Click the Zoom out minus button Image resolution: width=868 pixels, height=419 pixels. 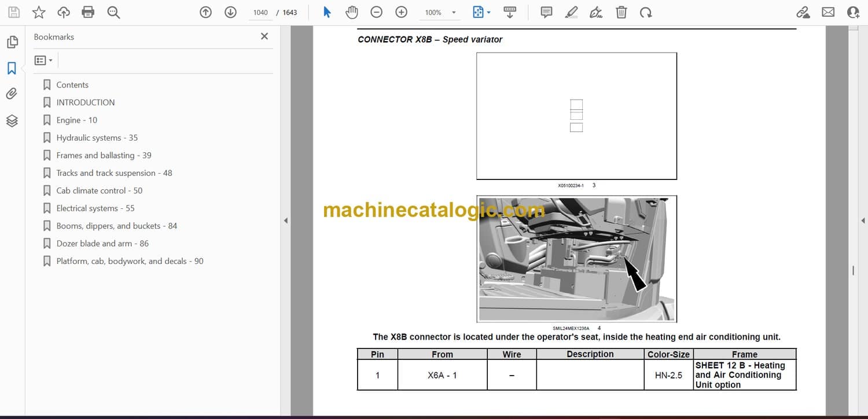[376, 12]
